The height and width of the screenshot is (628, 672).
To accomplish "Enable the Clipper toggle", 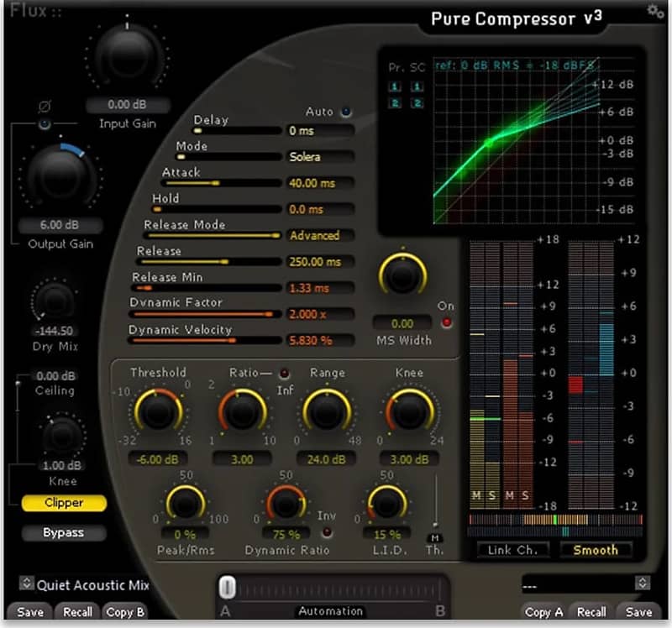I will 63,503.
